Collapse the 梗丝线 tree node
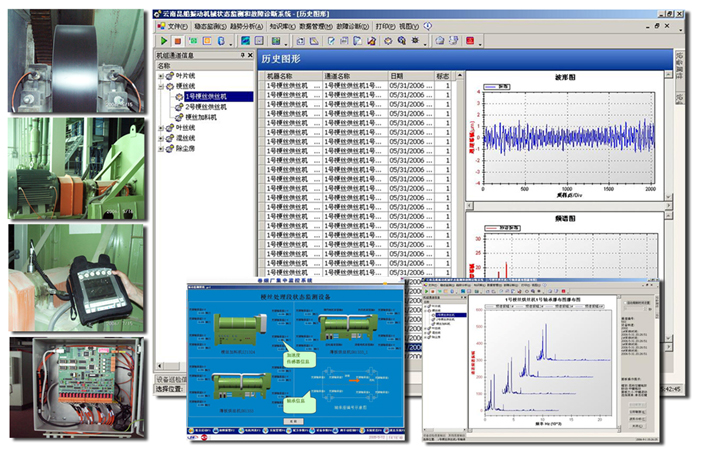Viewport: 701px width, 455px height. pyautogui.click(x=160, y=86)
